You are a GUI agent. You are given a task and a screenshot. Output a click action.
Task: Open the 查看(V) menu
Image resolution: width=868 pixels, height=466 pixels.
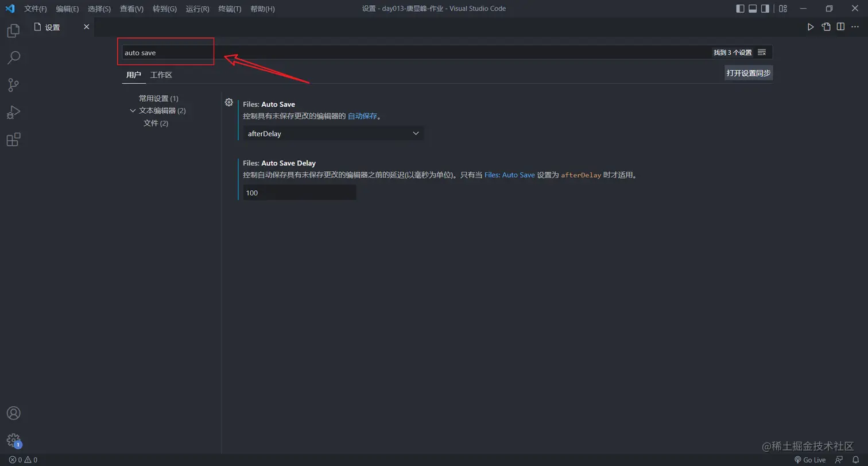(x=131, y=9)
